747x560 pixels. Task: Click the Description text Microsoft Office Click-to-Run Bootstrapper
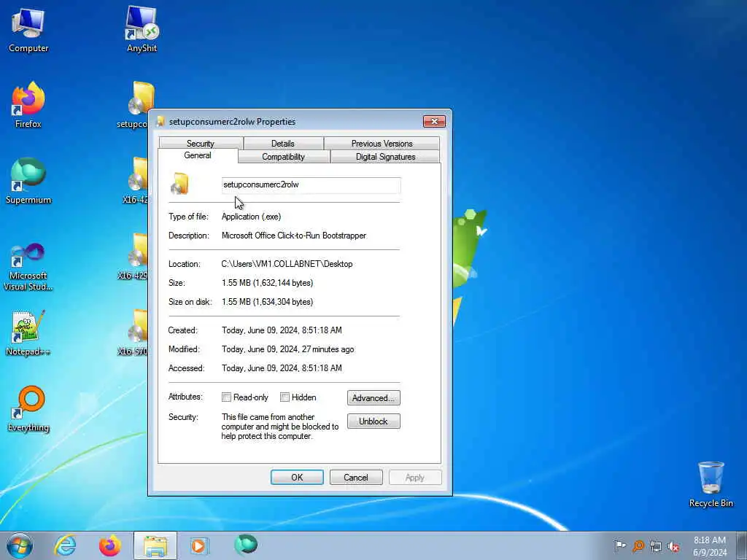pyautogui.click(x=294, y=236)
